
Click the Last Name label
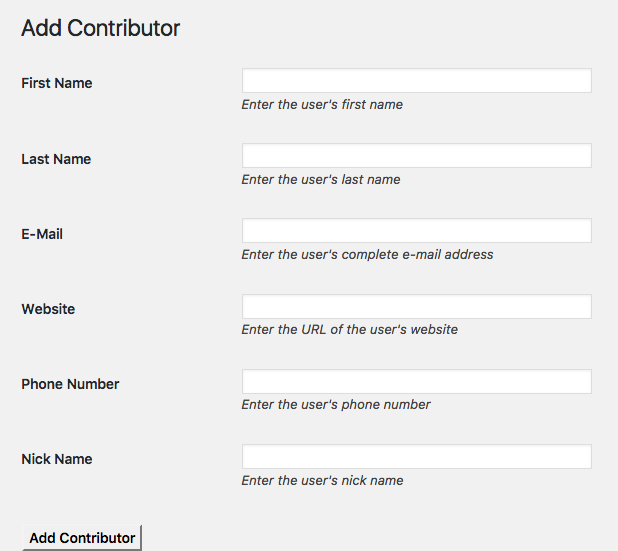click(56, 159)
